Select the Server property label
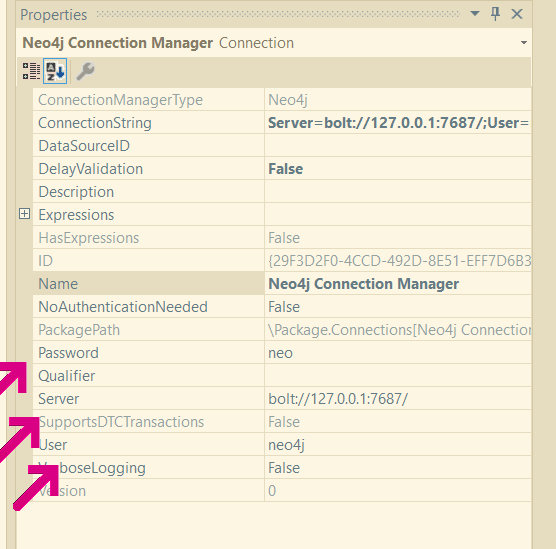The height and width of the screenshot is (549, 556). 58,399
